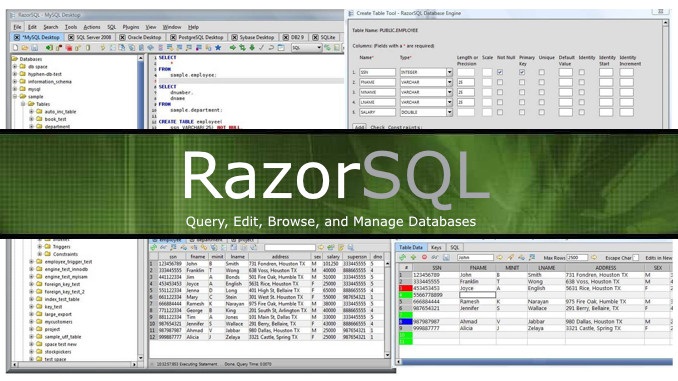The height and width of the screenshot is (381, 678).
Task: Click the Add button in Create Table Tool
Action: (x=359, y=127)
